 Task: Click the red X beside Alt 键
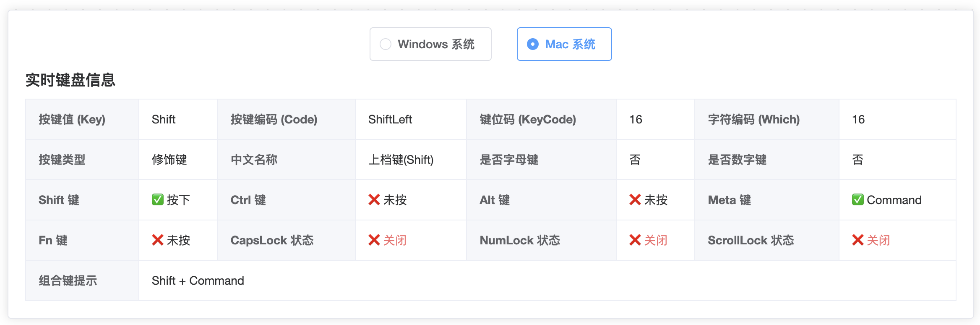635,200
